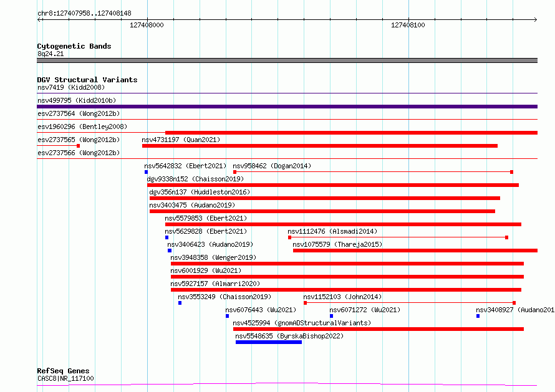The height and width of the screenshot is (392, 555).
Task: Click the right red endpoint of nsv1112476
Action: [x=506, y=237]
